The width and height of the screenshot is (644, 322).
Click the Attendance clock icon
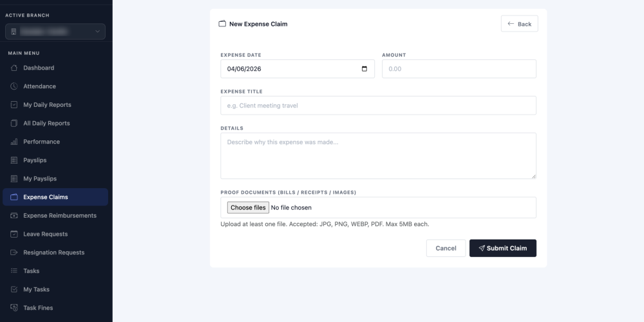14,86
